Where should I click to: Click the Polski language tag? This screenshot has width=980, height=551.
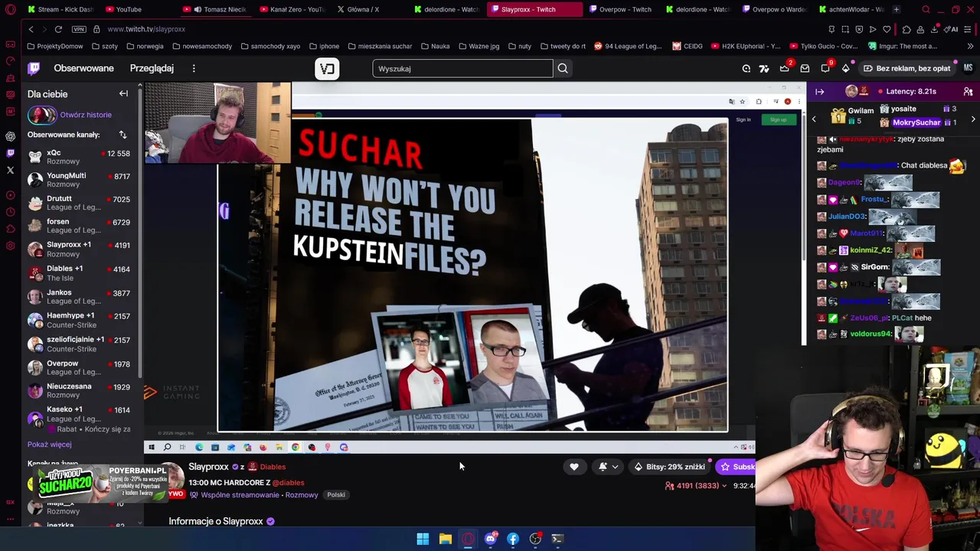tap(336, 495)
